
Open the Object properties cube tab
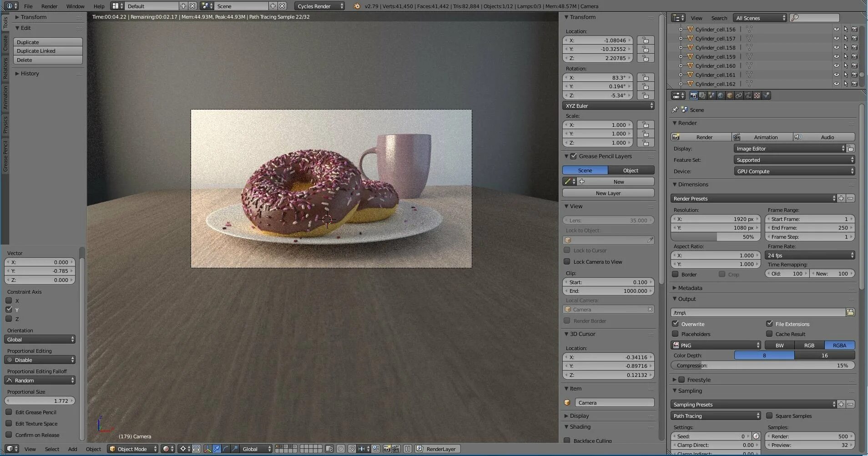[x=730, y=95]
